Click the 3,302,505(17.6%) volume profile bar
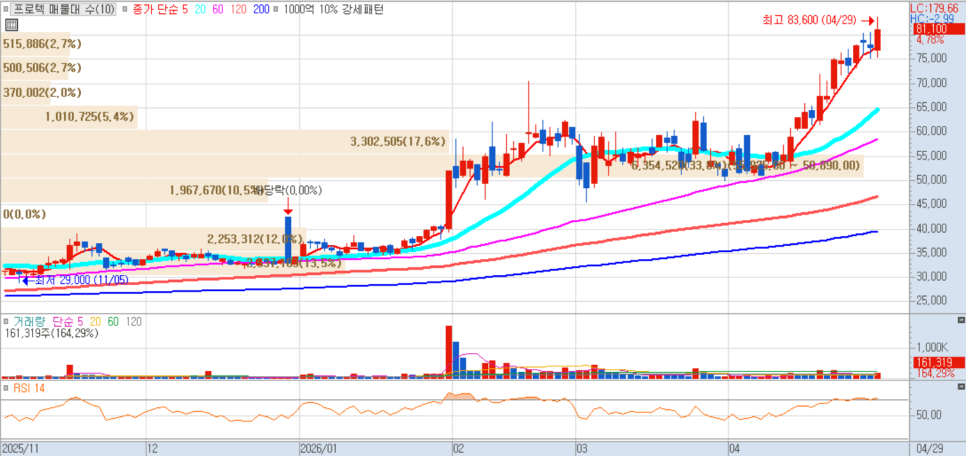 pos(225,141)
